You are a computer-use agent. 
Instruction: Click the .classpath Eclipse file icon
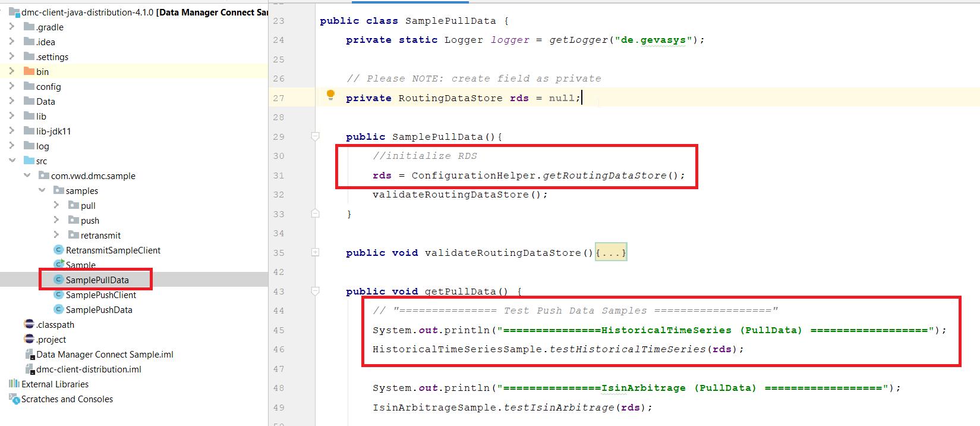[29, 324]
